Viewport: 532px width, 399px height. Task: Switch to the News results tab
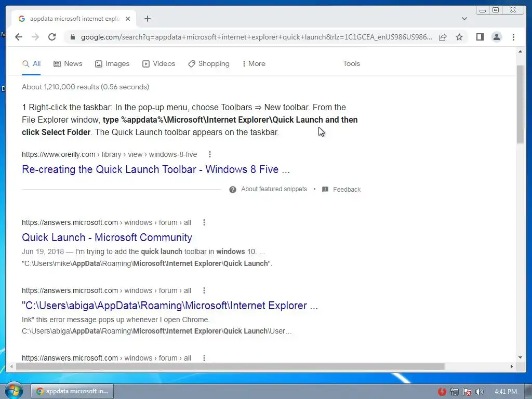pos(68,64)
